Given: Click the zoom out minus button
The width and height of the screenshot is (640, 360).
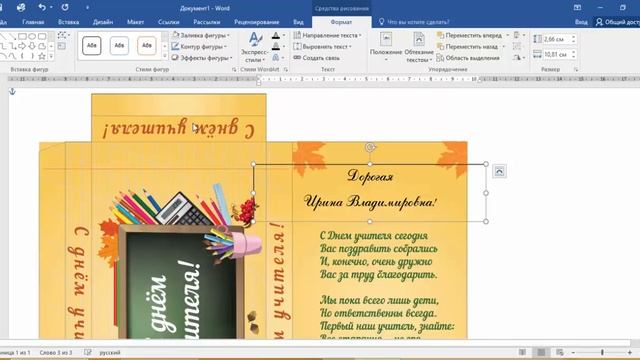Looking at the screenshot, I should 573,352.
